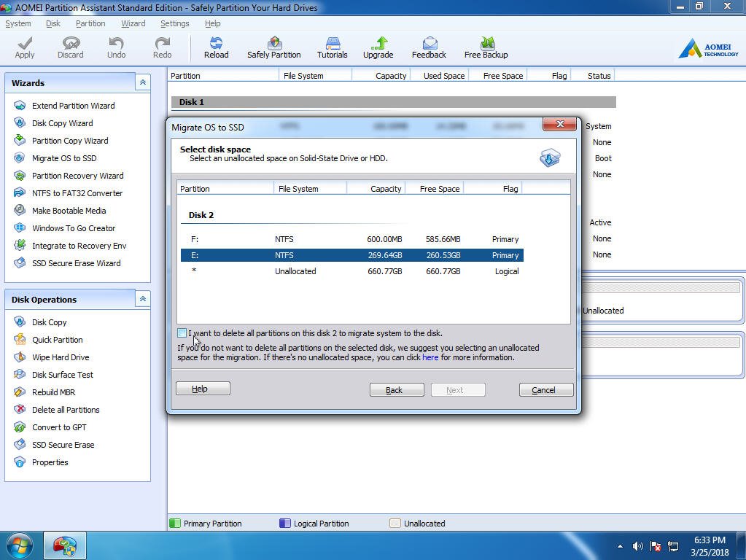Screen dimensions: 746x560
Task: Collapse the Wizards panel
Action: (x=143, y=82)
